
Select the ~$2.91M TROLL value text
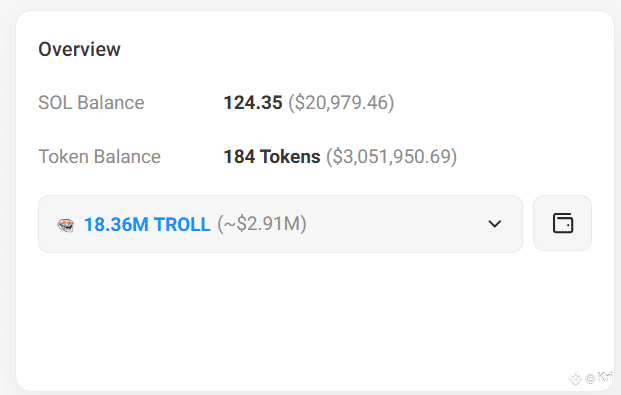(262, 224)
